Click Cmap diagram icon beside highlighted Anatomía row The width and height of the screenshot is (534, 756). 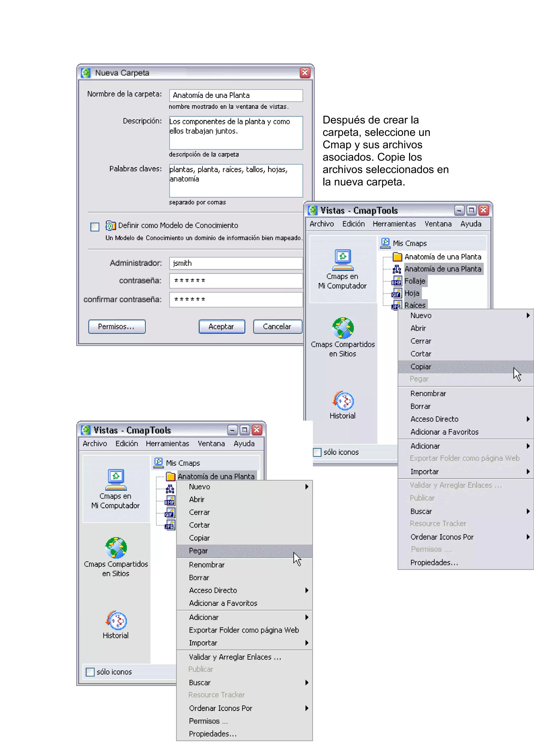pos(397,269)
